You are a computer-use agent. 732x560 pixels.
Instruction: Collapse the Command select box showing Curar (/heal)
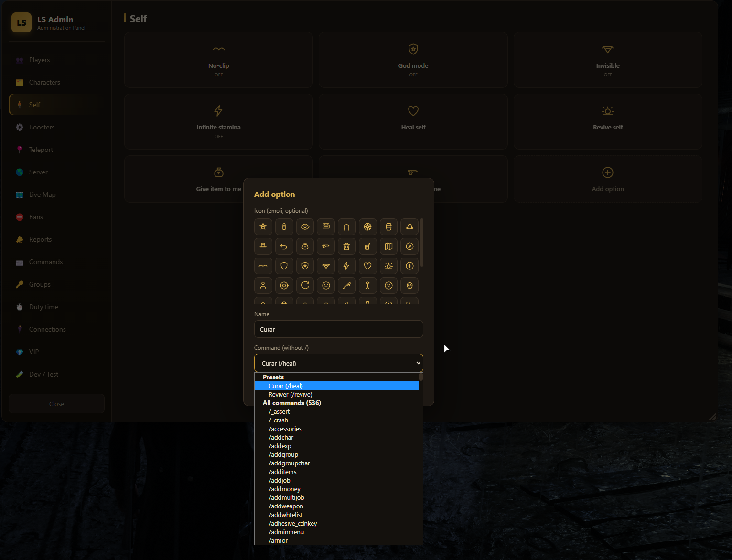point(339,363)
